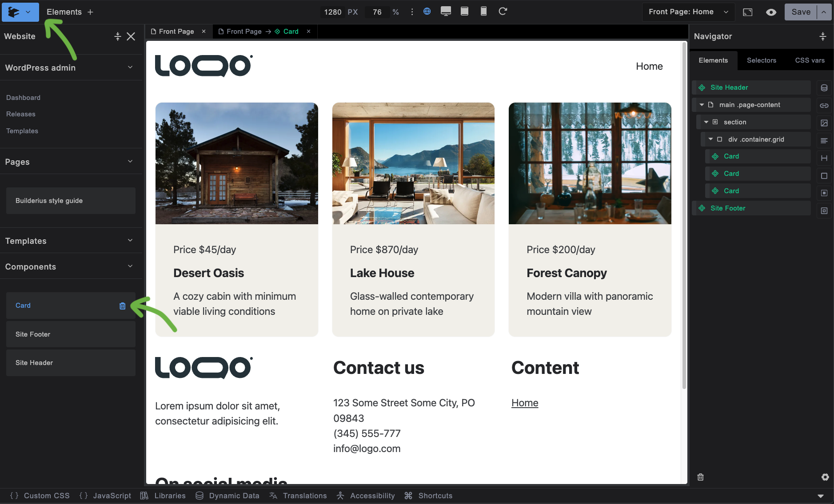Switch to the Selectors tab
The width and height of the screenshot is (834, 504).
(x=761, y=60)
